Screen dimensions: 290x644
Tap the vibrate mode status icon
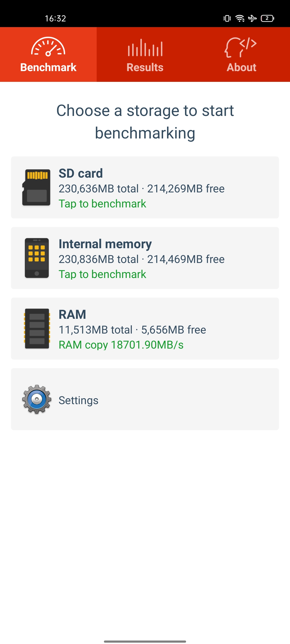point(227,18)
